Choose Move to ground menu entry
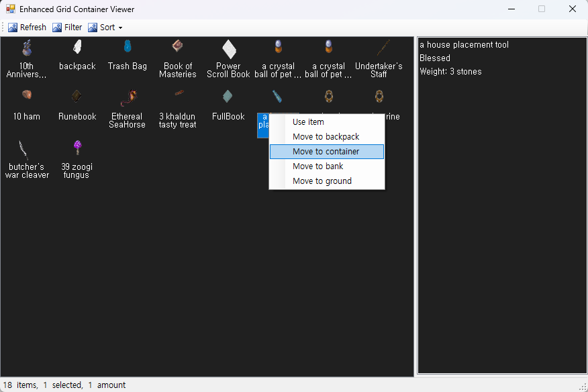 327,181
